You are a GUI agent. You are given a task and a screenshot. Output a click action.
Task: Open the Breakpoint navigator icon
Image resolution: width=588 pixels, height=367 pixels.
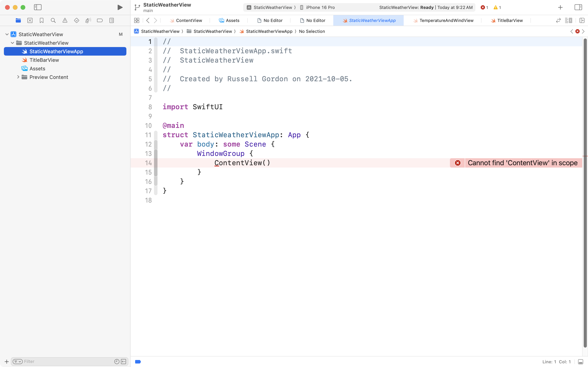click(100, 20)
